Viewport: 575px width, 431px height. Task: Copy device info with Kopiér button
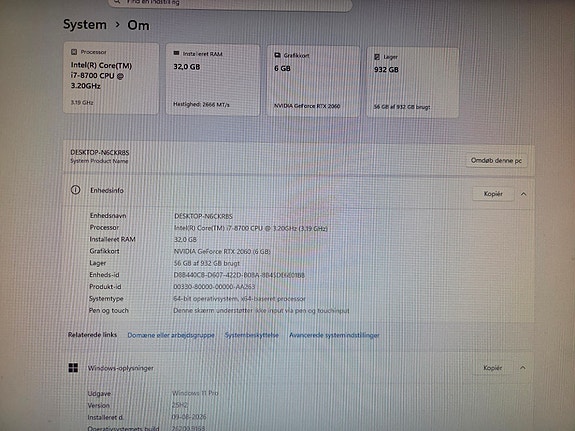point(493,194)
